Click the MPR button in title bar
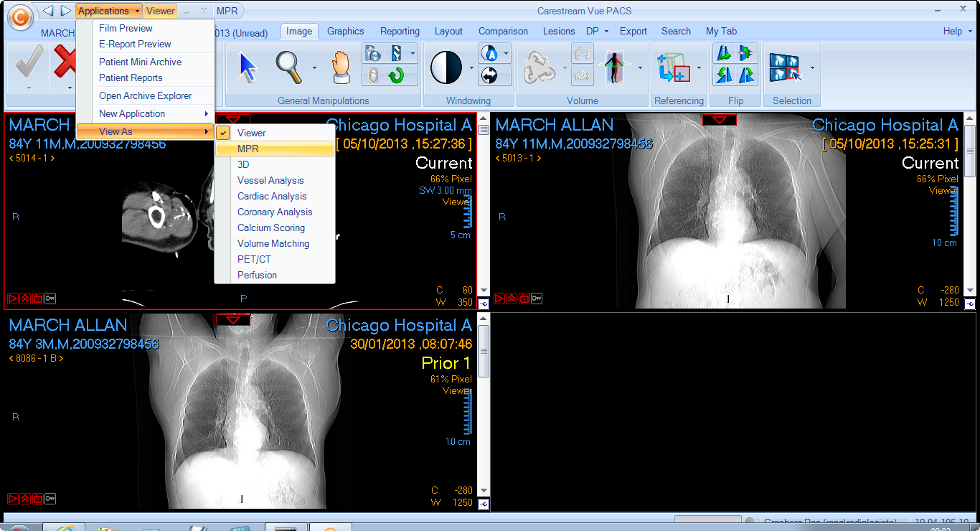The width and height of the screenshot is (980, 531). tap(227, 11)
